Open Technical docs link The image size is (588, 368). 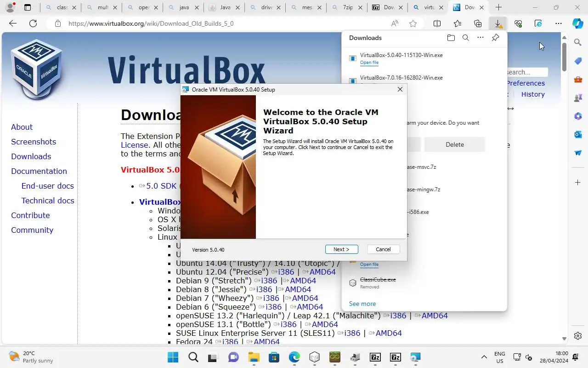[x=48, y=201]
